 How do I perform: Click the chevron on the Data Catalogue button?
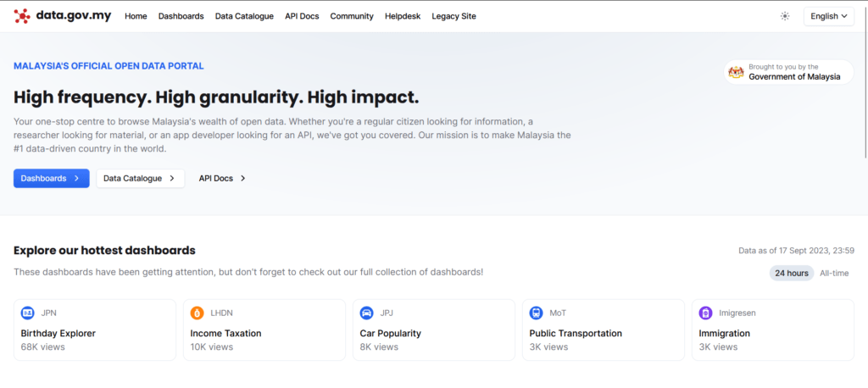tap(172, 179)
